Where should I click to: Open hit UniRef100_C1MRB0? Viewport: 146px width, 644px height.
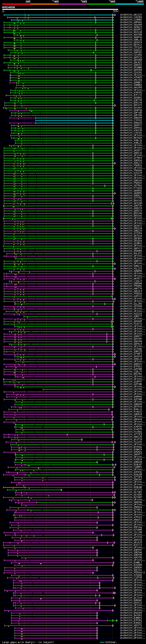click(131, 20)
